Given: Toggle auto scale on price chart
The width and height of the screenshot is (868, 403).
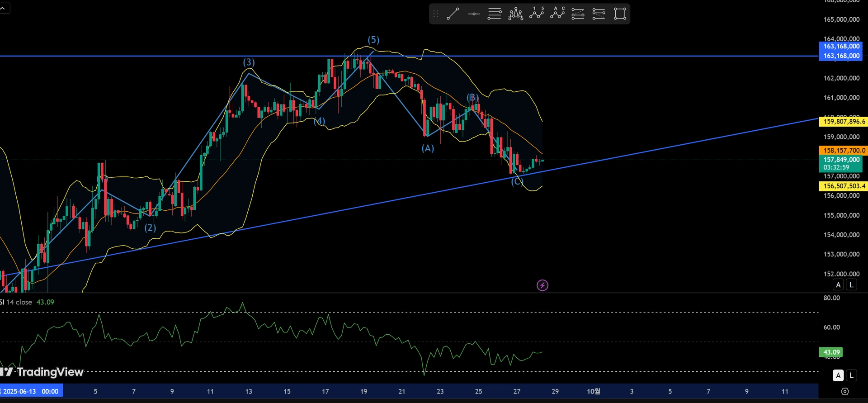Looking at the screenshot, I should click(838, 284).
